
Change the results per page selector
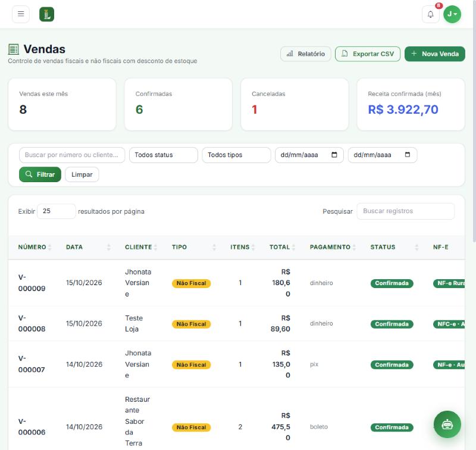click(x=56, y=211)
